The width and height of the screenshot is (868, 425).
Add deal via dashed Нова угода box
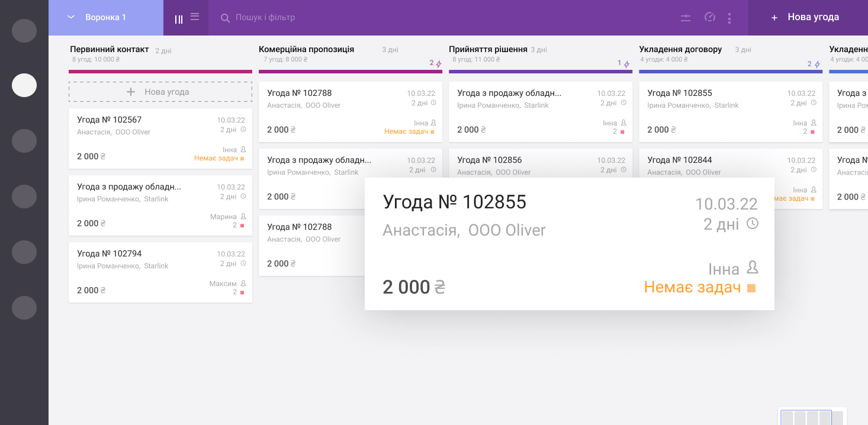point(160,92)
